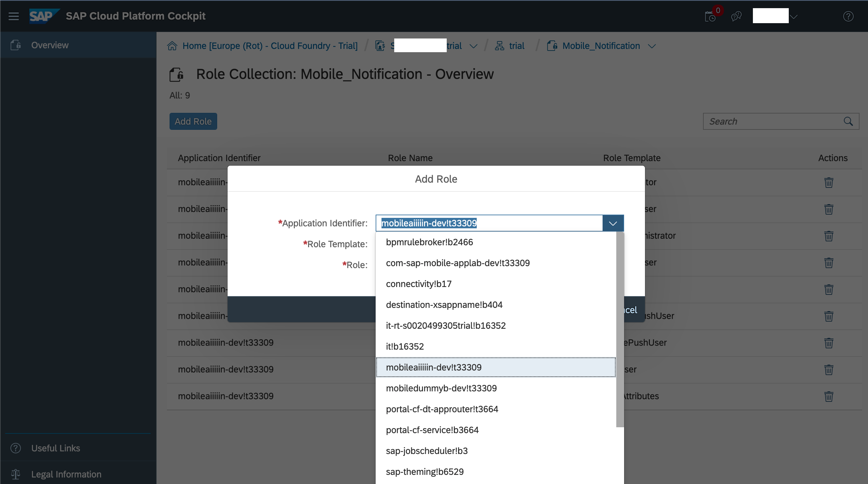Click the delete trash icon for first row

click(x=829, y=182)
